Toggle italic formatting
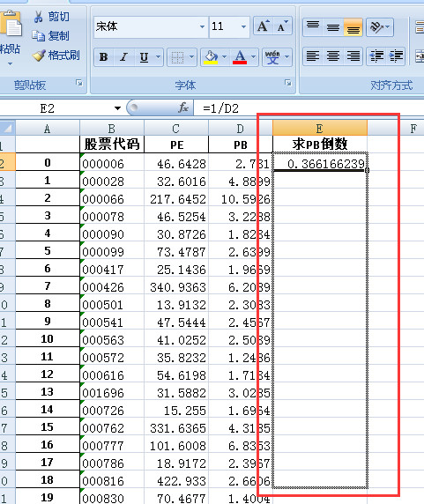Screen dimensions: 424x504 tap(123, 57)
